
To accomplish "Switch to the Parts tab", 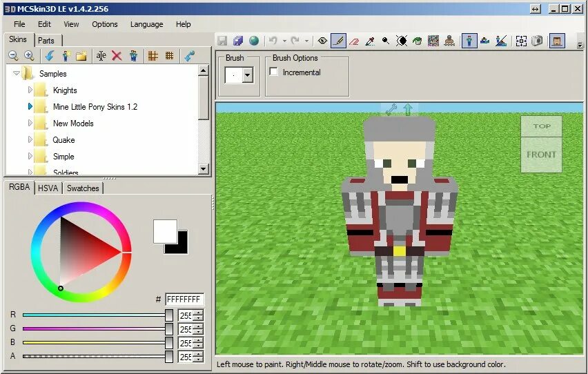I will click(46, 41).
